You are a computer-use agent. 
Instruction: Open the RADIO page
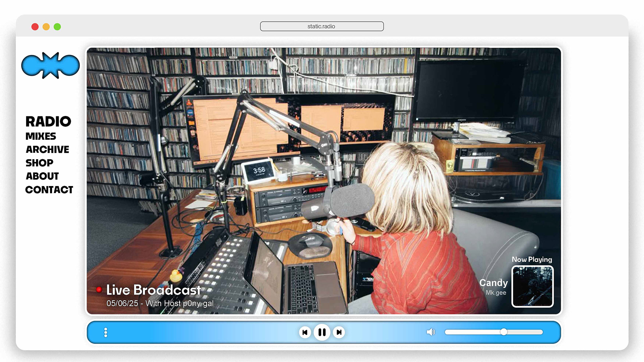point(48,121)
